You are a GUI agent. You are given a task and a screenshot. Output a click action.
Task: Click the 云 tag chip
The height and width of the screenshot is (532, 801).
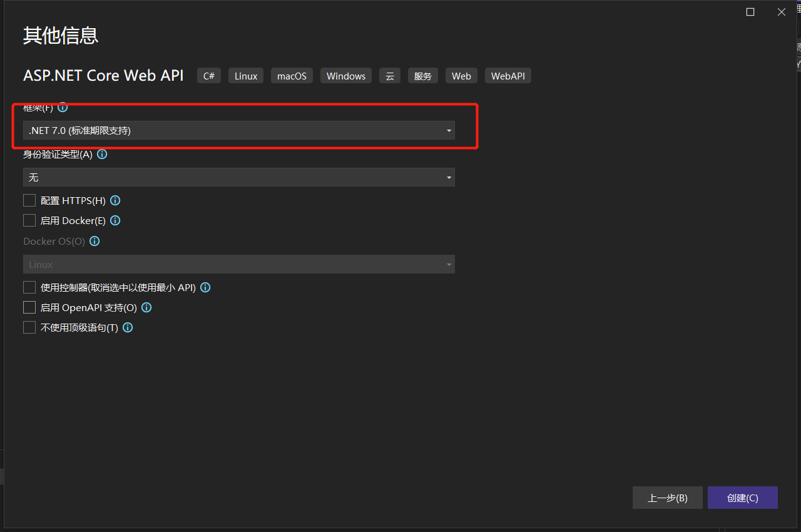click(x=389, y=75)
